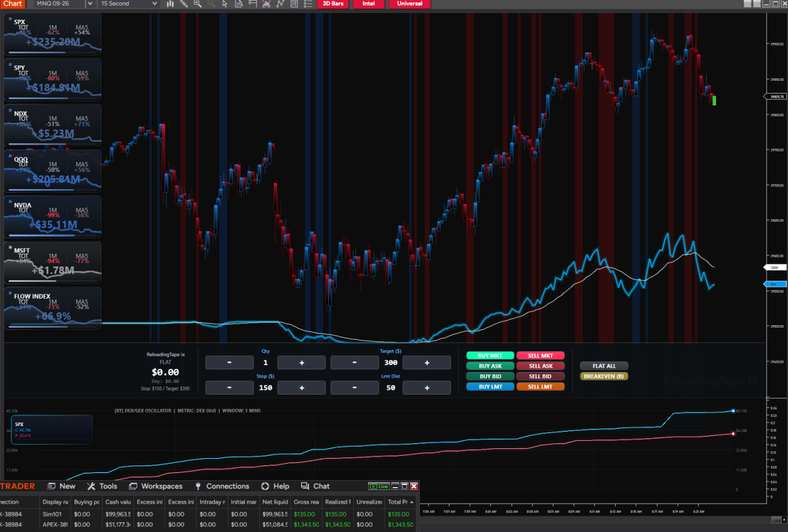Click the BUY LMT button

point(490,387)
